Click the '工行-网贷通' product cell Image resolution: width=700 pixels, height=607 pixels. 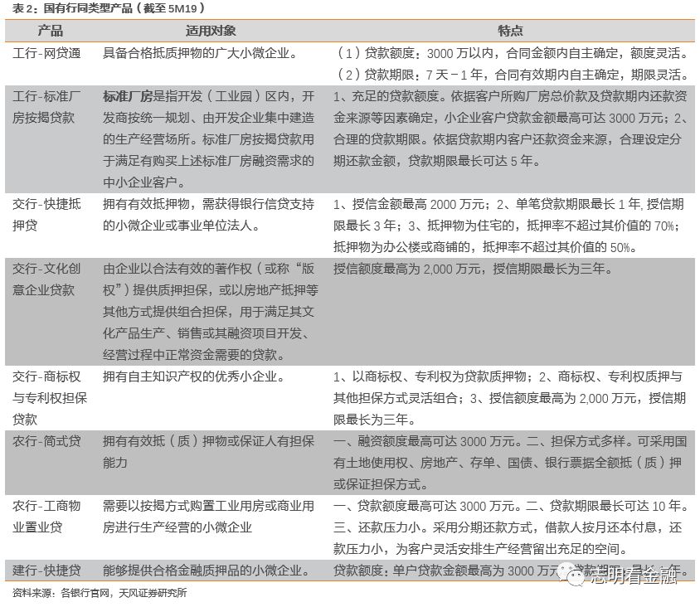pos(47,53)
